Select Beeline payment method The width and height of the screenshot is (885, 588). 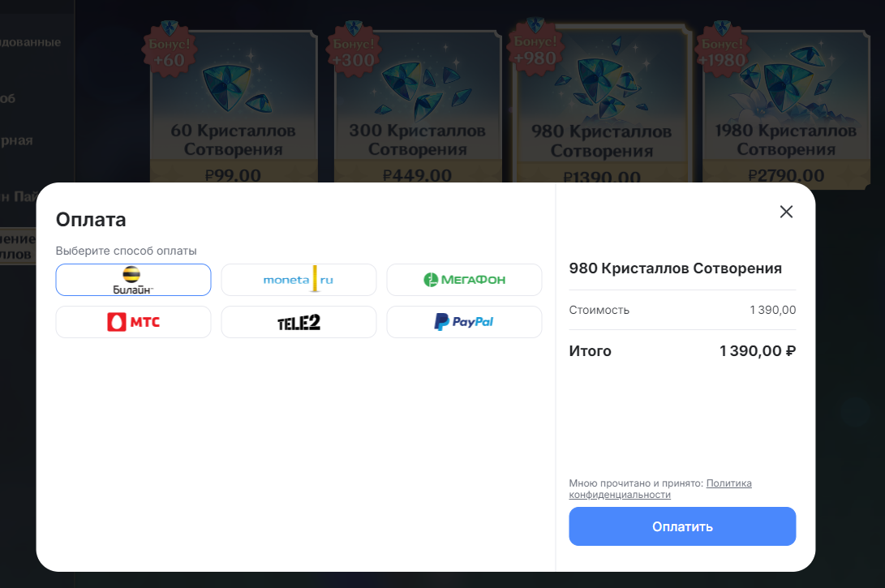pyautogui.click(x=133, y=280)
